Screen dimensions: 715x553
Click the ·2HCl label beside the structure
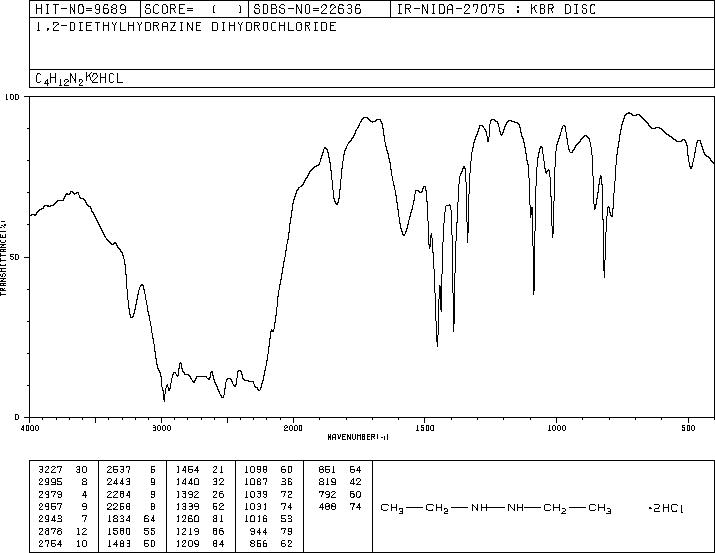click(x=666, y=508)
